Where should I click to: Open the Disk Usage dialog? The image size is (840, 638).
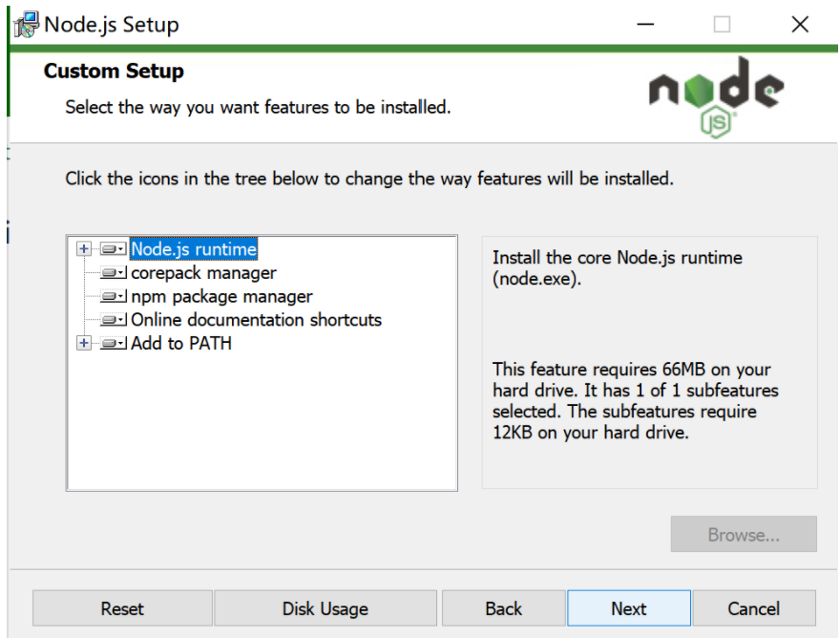[325, 608]
